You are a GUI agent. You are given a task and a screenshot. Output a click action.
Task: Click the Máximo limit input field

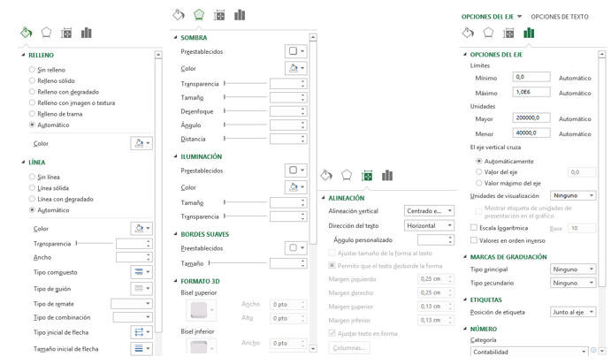(x=531, y=92)
